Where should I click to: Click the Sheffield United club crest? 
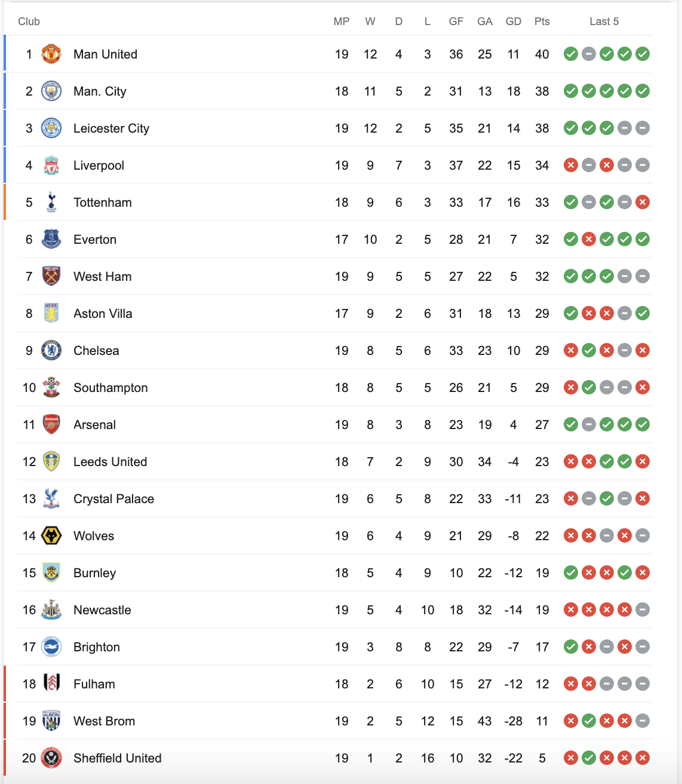click(x=51, y=758)
